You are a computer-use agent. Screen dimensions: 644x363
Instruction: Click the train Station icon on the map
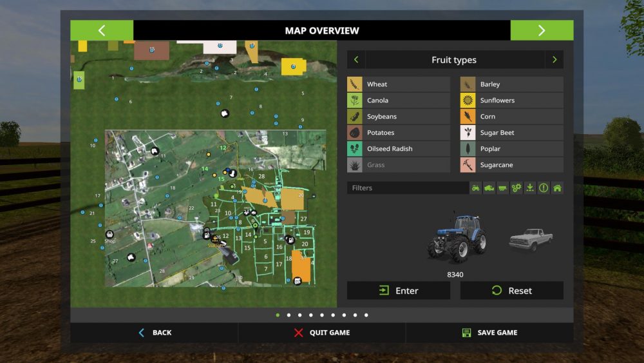coord(214,239)
